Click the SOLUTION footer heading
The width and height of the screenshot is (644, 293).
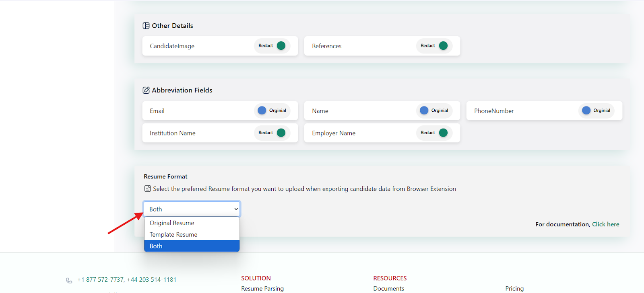click(256, 278)
